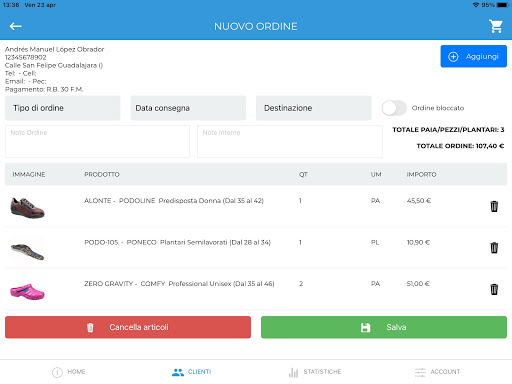This screenshot has height=384, width=512.
Task: Click quantity 2 in ZERO GRAVITY row
Action: [x=301, y=284]
